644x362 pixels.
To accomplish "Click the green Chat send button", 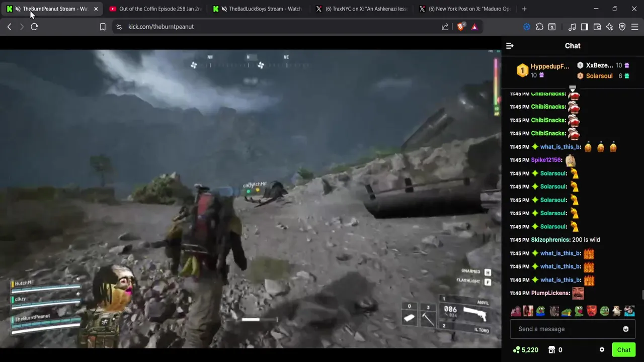I will pyautogui.click(x=624, y=350).
